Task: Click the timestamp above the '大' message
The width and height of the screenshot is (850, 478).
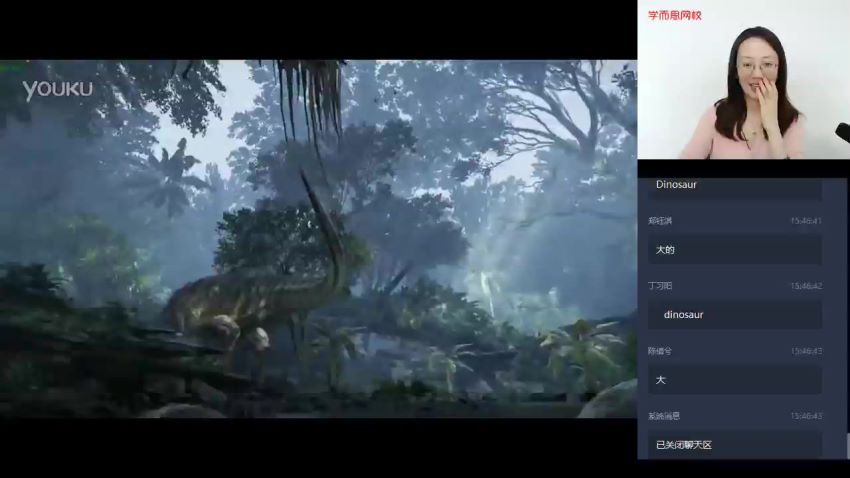Action: tap(806, 351)
